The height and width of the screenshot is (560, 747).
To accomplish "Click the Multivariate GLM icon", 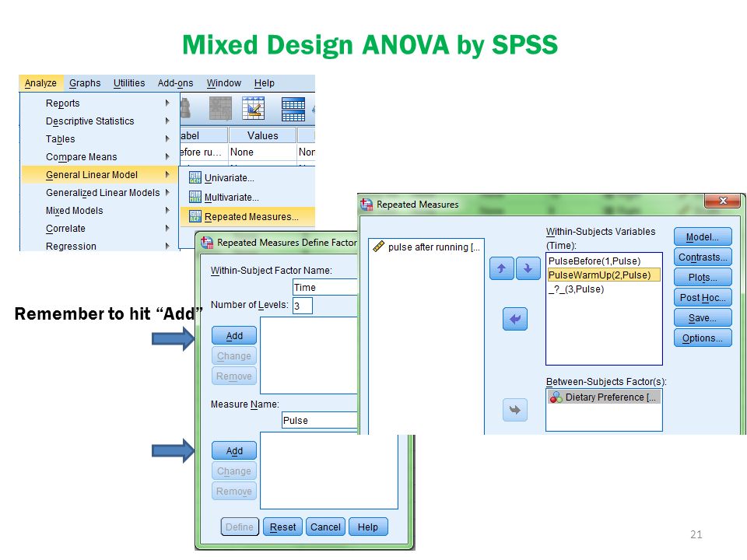I will click(195, 197).
